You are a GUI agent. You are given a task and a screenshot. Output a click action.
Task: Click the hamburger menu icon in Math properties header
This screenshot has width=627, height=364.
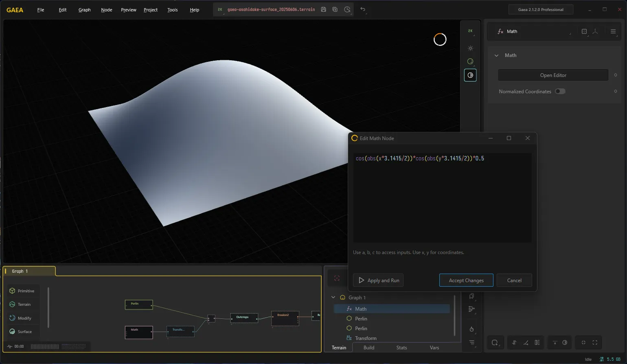(x=613, y=31)
